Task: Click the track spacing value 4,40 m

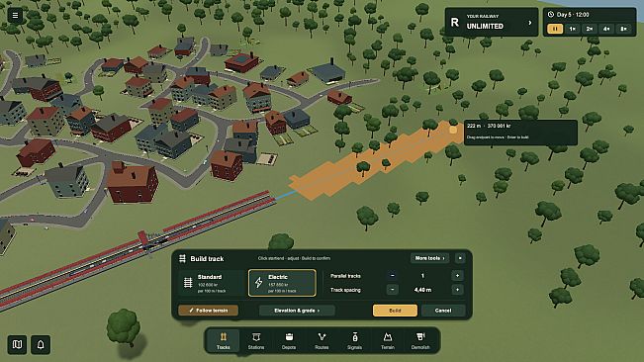Action: click(422, 290)
